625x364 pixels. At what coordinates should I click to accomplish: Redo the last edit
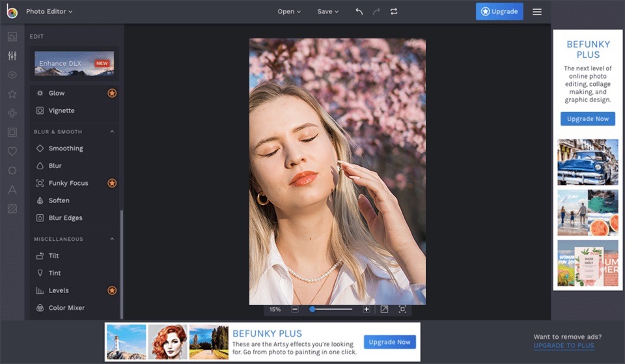click(376, 12)
